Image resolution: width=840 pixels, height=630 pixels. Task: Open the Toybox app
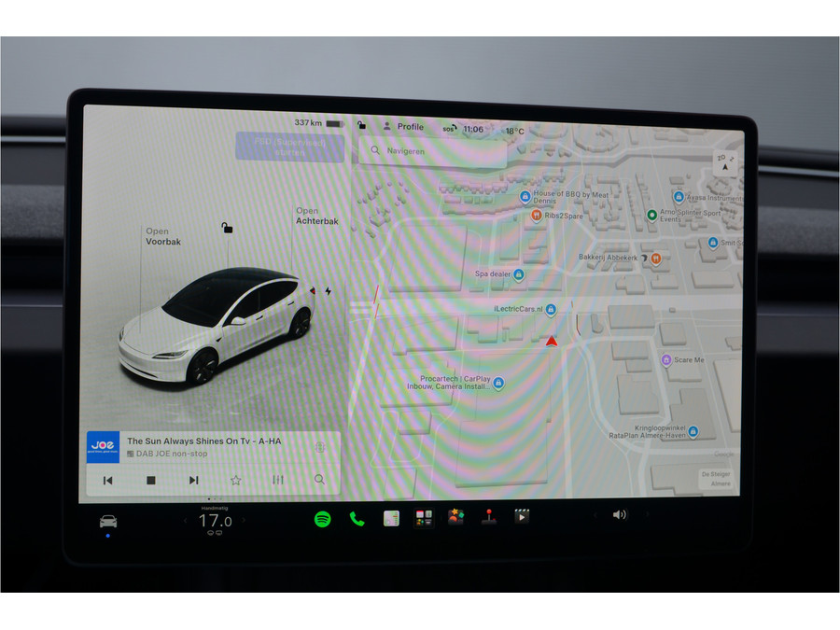click(455, 517)
